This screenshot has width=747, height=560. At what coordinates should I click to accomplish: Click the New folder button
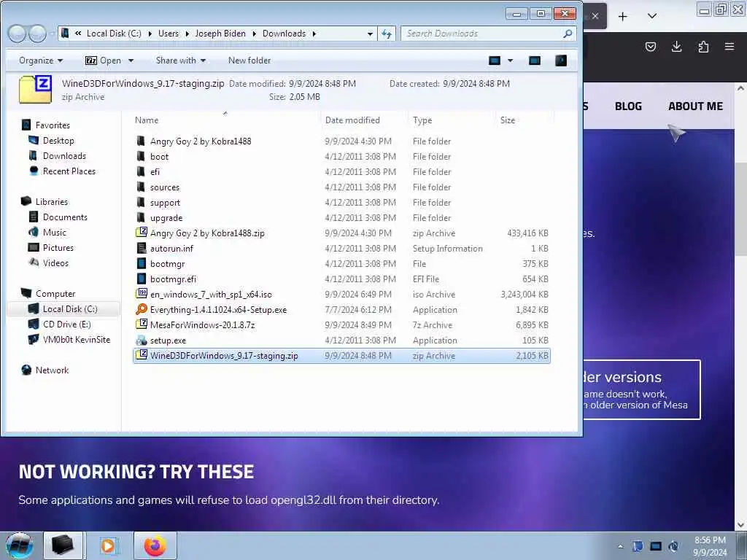click(249, 61)
